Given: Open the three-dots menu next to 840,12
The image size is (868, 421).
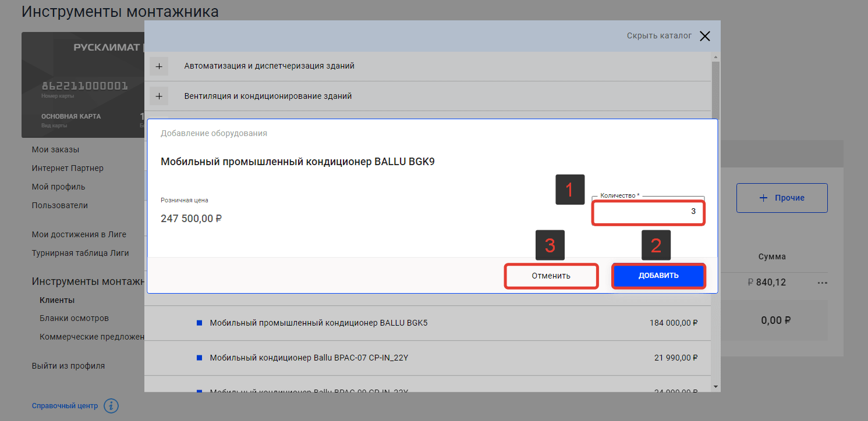Looking at the screenshot, I should click(x=822, y=283).
